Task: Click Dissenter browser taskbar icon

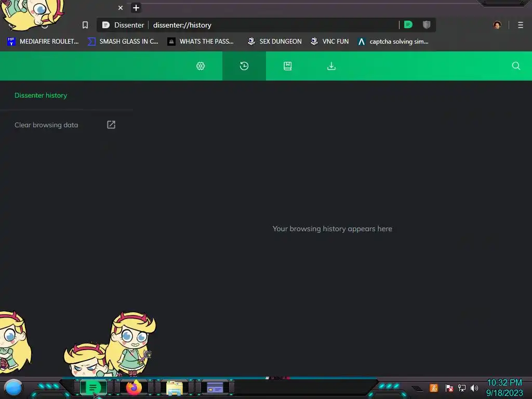Action: coord(93,388)
